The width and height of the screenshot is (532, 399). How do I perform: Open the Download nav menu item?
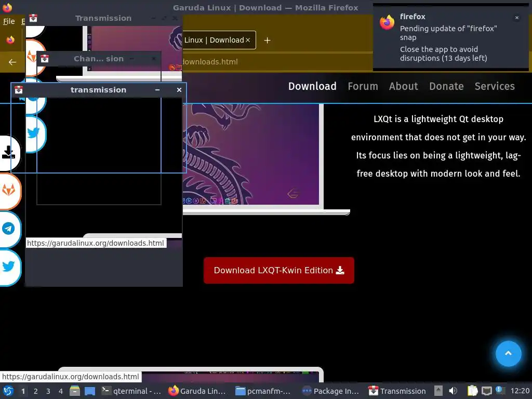pos(312,86)
